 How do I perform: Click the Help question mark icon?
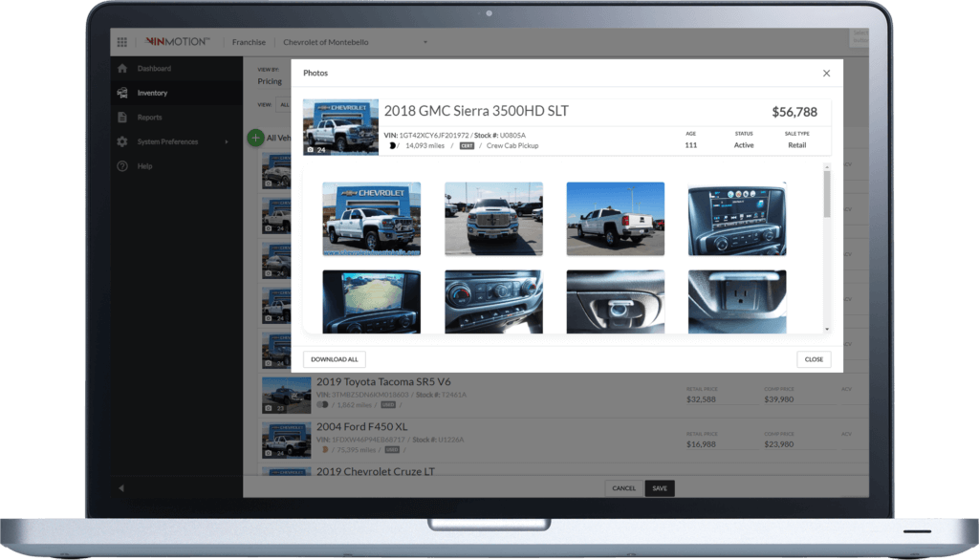coord(122,166)
